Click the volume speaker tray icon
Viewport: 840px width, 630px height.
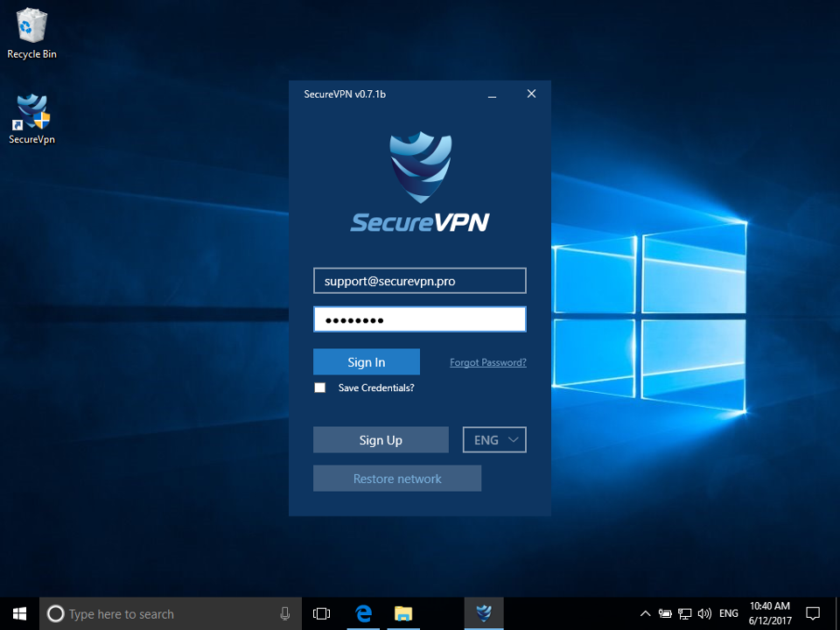pyautogui.click(x=704, y=614)
